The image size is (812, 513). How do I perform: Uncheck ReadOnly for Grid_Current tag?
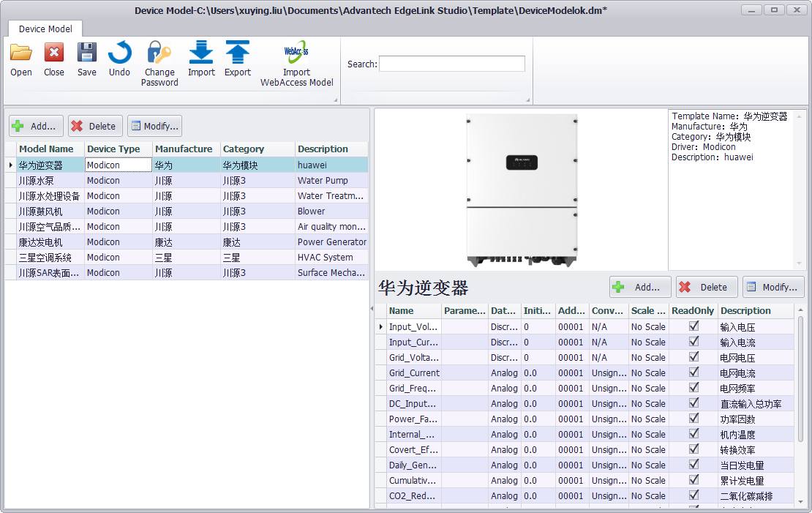693,372
